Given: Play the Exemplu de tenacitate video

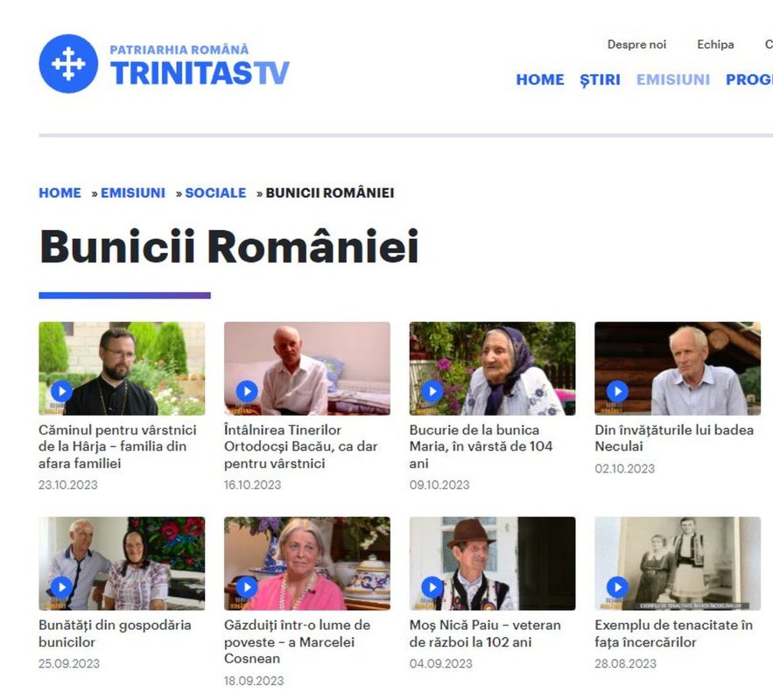Looking at the screenshot, I should click(617, 587).
